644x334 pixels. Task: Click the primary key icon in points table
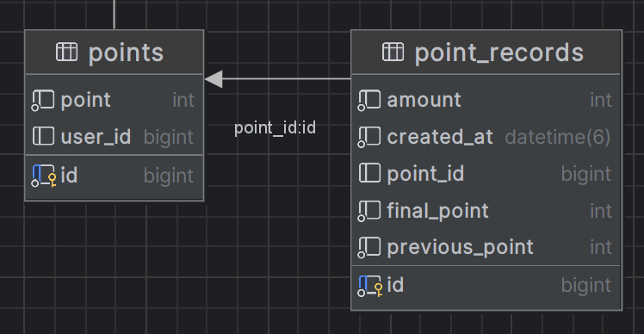coord(44,176)
